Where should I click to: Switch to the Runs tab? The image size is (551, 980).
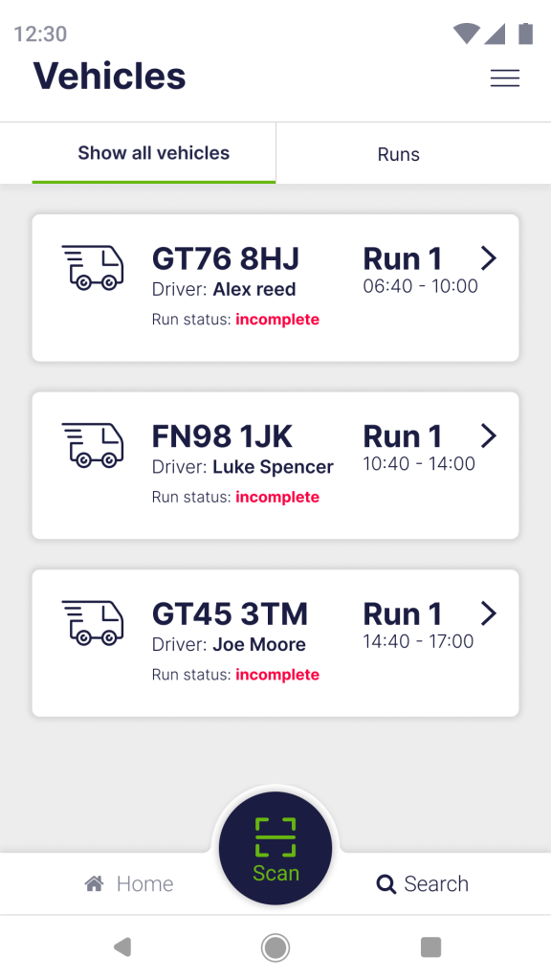[399, 154]
